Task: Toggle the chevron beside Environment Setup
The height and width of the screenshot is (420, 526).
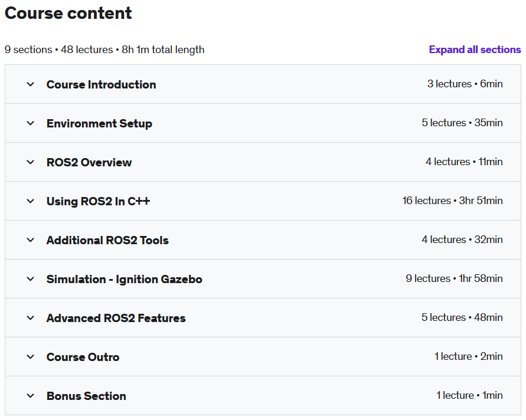Action: click(31, 123)
